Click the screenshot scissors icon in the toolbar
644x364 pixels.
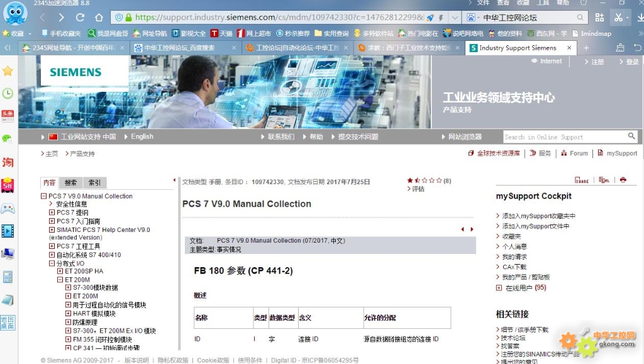pyautogui.click(x=618, y=17)
